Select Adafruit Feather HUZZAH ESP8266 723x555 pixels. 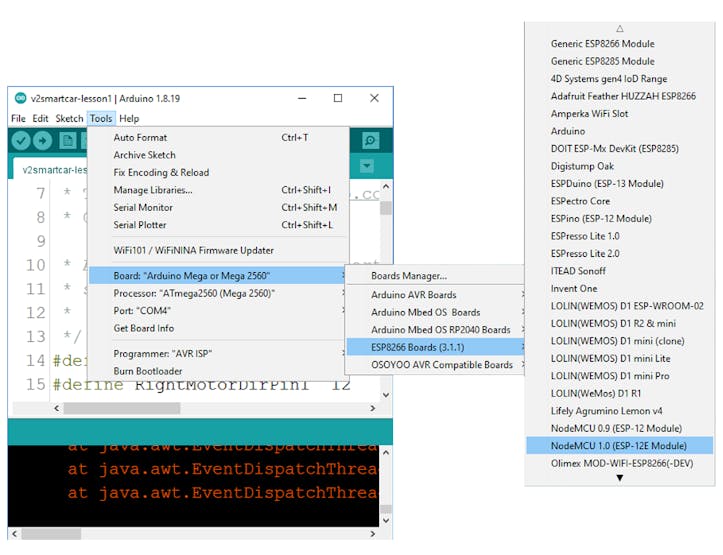coord(620,96)
